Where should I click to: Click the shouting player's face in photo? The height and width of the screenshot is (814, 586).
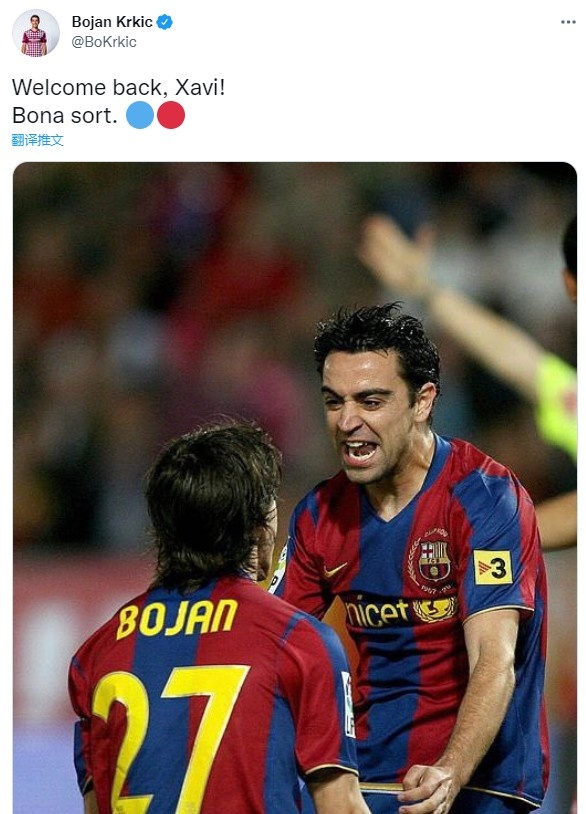coord(367,415)
